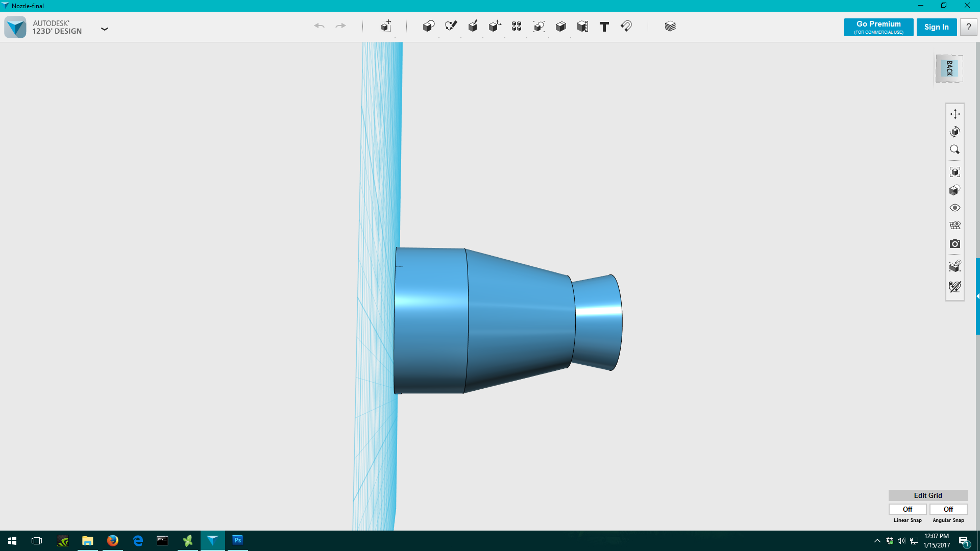
Task: Toggle visibility with the eye icon
Action: [x=955, y=208]
